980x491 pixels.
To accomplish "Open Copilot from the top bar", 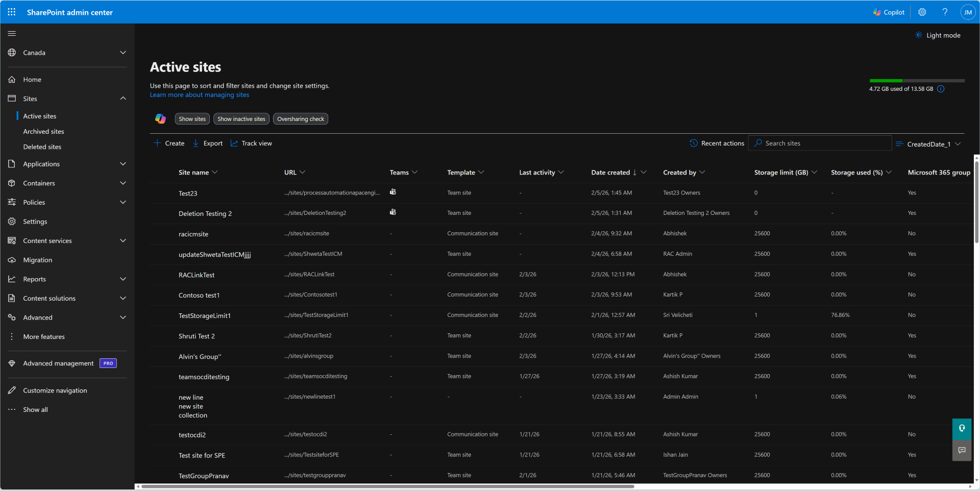I will (x=888, y=12).
